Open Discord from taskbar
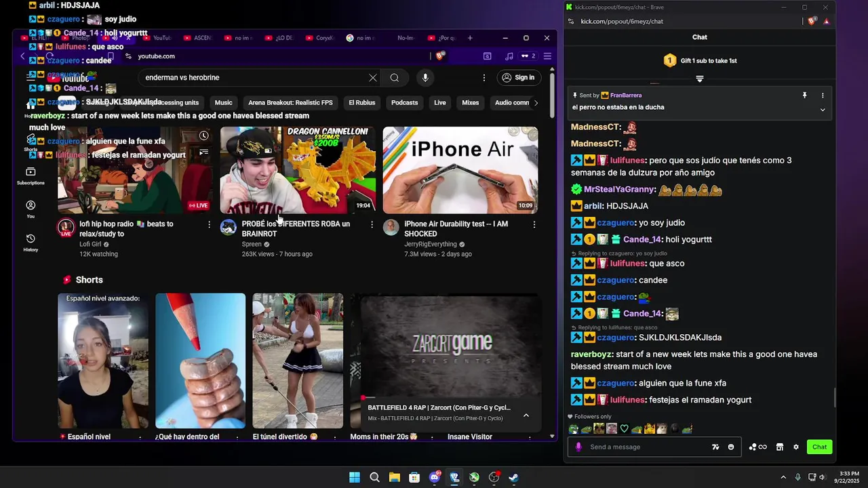Image resolution: width=868 pixels, height=488 pixels. (435, 477)
